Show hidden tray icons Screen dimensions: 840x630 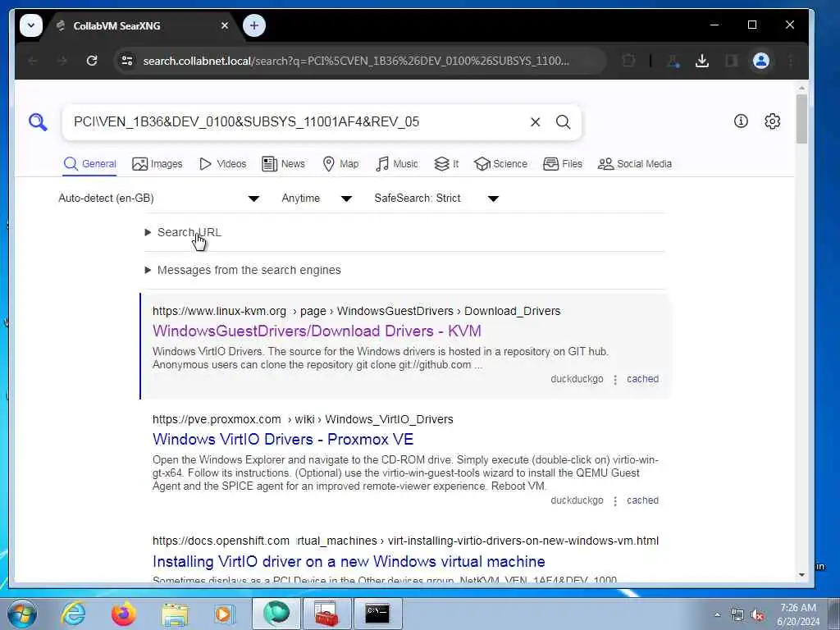tap(717, 615)
